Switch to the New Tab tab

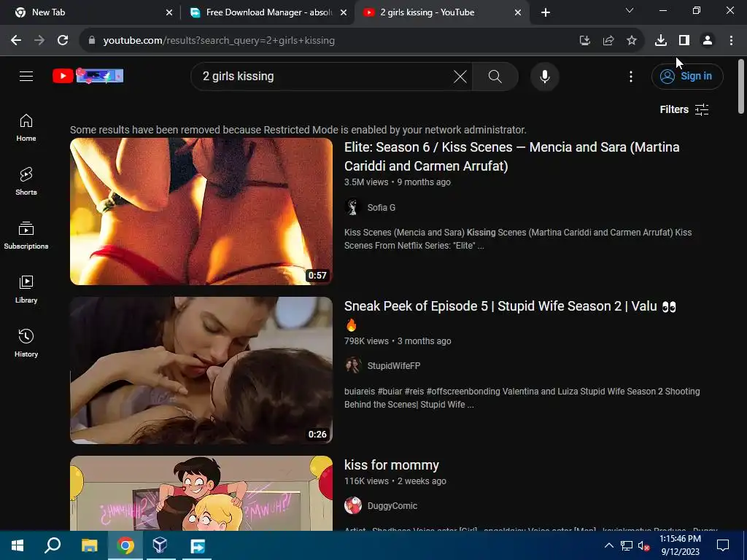click(90, 12)
